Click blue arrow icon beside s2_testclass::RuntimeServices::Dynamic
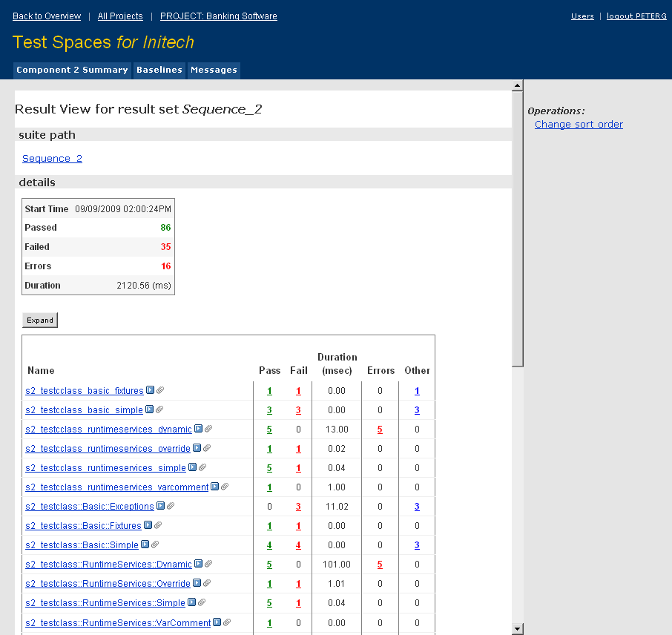The height and width of the screenshot is (635, 672). tap(198, 564)
